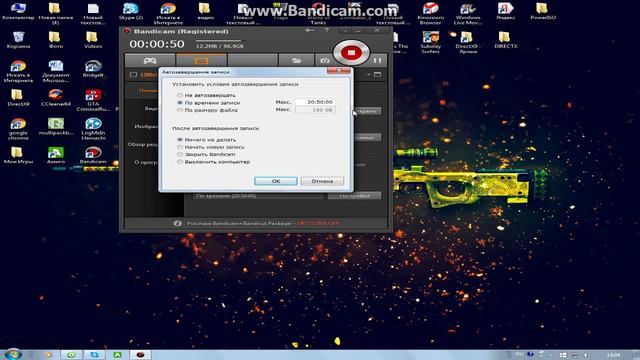The height and width of the screenshot is (360, 640).
Task: Open the Bandicam help question mark
Action: 327,31
